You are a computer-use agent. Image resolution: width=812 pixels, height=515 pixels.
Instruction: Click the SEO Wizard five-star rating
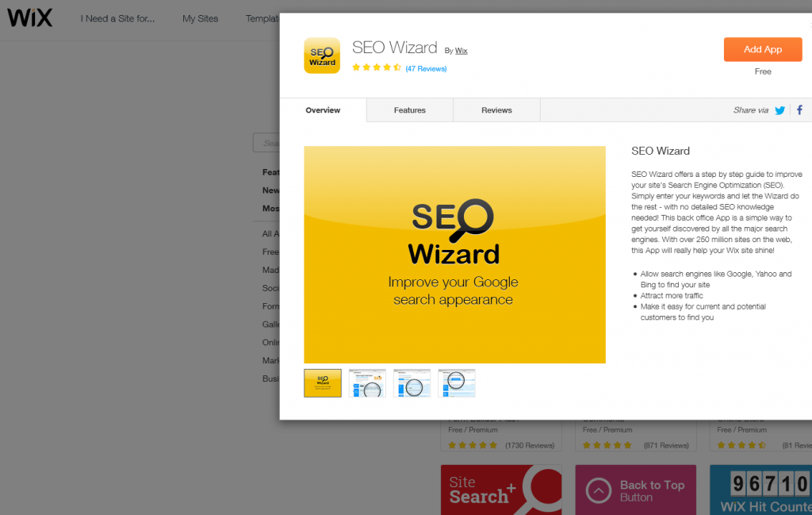pos(377,67)
